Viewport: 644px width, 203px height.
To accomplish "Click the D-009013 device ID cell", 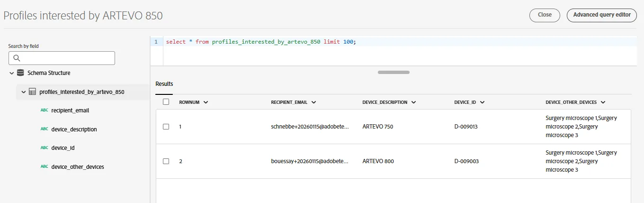I will pyautogui.click(x=466, y=127).
